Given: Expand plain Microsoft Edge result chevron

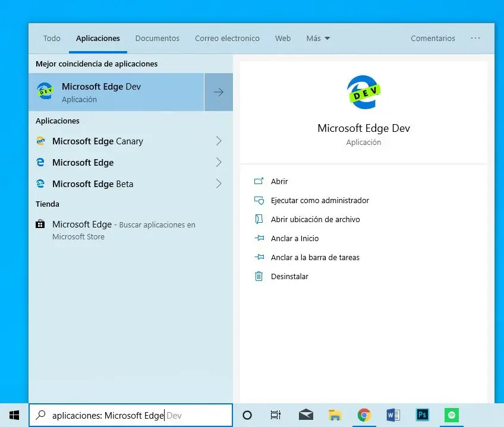Looking at the screenshot, I should tap(219, 162).
